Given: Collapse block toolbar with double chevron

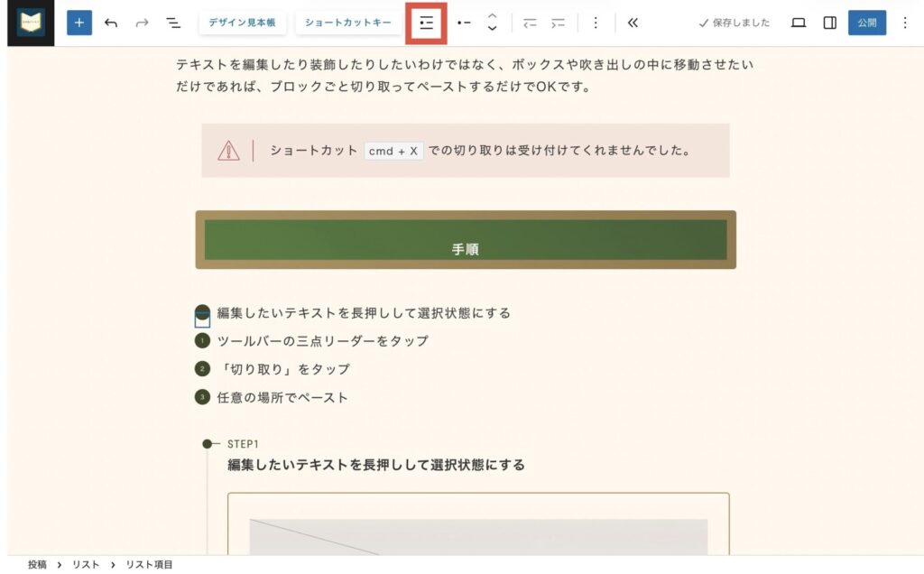Looking at the screenshot, I should click(633, 23).
